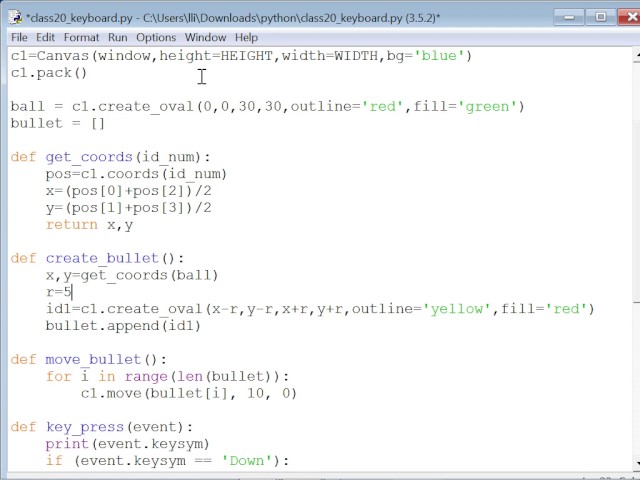
Task: Click the vertical scrollbar down arrow
Action: (636, 463)
